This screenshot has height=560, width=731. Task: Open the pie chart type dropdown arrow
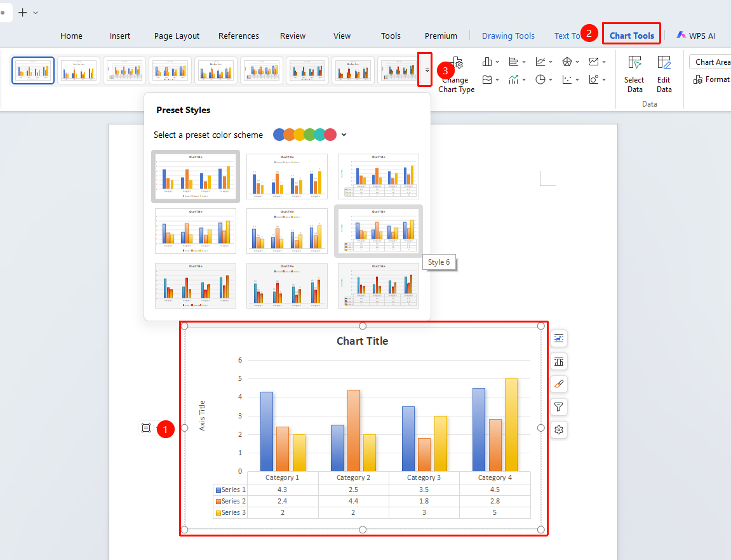[x=551, y=79]
